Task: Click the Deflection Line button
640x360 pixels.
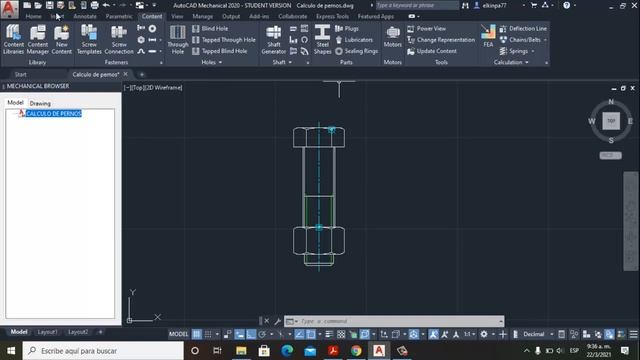Action: point(523,29)
